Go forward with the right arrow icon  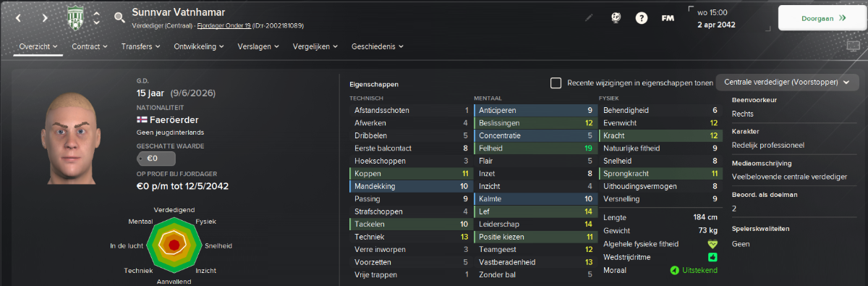[45, 18]
